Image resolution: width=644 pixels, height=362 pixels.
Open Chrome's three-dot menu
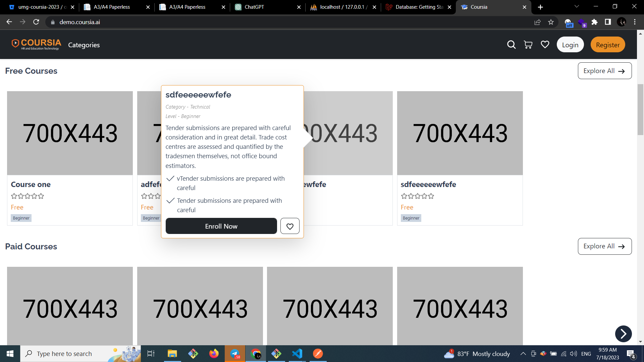tap(635, 22)
